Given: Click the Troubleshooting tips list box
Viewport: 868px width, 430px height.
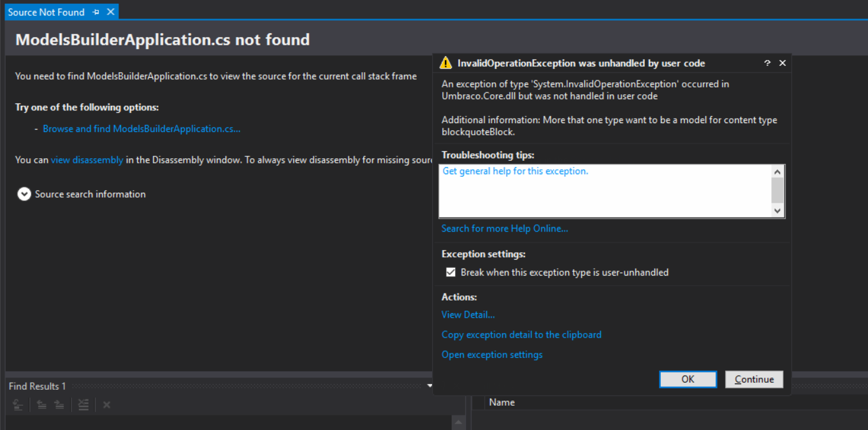Looking at the screenshot, I should [612, 191].
